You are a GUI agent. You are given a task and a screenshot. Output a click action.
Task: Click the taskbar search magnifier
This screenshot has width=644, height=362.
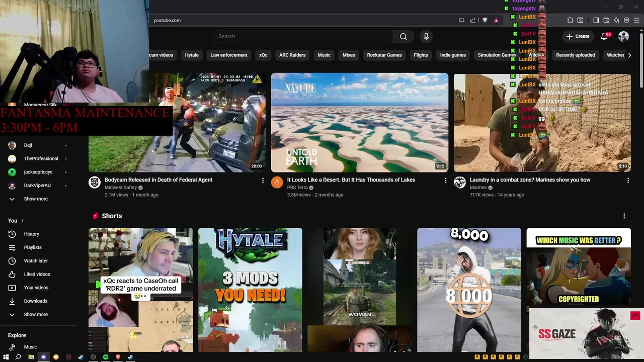[18, 357]
